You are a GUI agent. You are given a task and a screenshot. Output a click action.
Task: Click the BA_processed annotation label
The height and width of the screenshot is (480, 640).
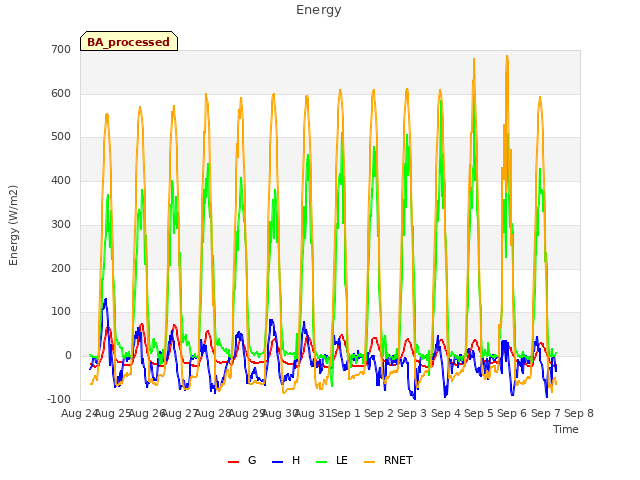pyautogui.click(x=129, y=42)
